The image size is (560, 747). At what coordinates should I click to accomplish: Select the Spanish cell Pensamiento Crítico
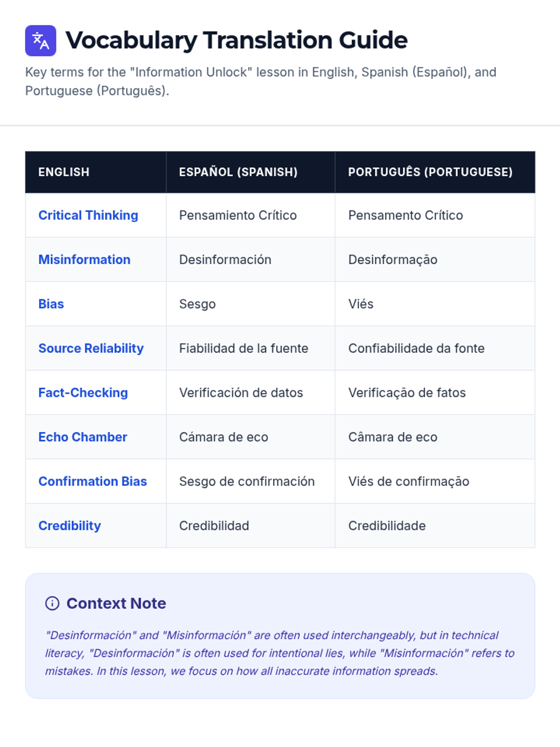click(x=238, y=215)
